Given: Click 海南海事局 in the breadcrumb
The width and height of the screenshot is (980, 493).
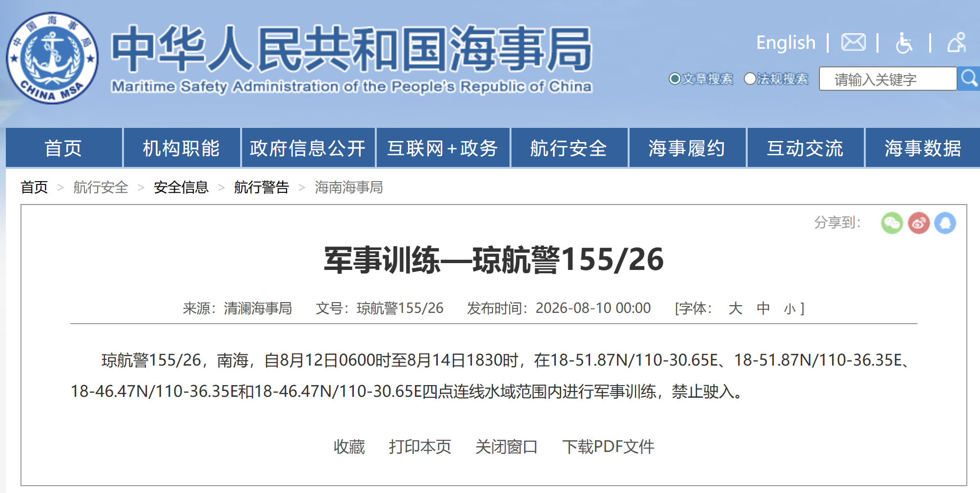Looking at the screenshot, I should [348, 187].
